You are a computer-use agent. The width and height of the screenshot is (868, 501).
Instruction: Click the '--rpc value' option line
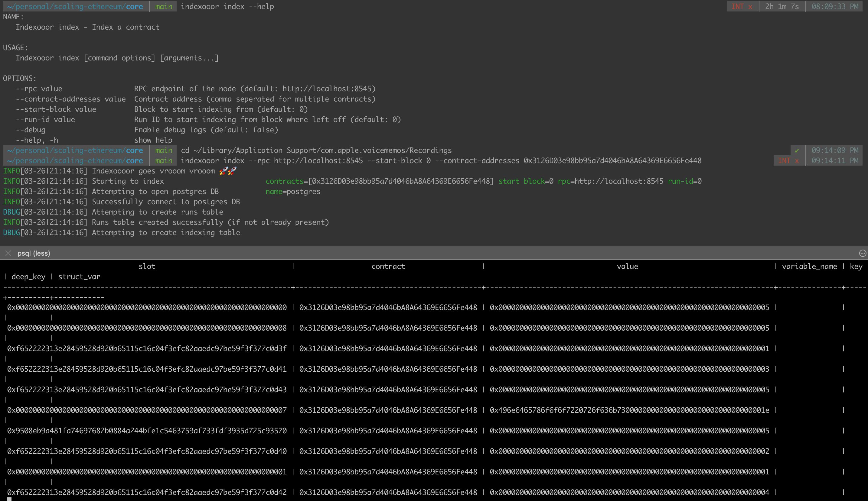coord(196,89)
